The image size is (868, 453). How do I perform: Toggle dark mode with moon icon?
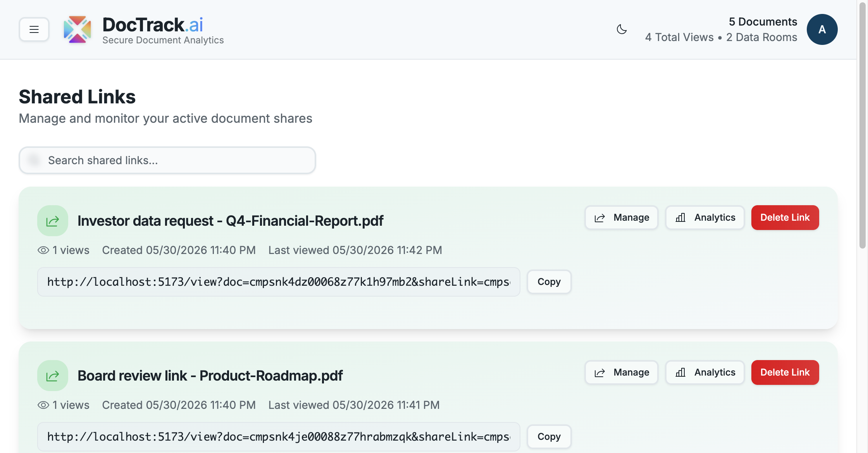tap(622, 29)
